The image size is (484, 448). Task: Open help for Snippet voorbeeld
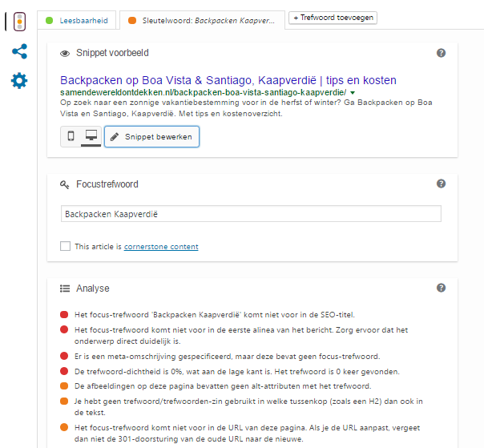tap(441, 53)
